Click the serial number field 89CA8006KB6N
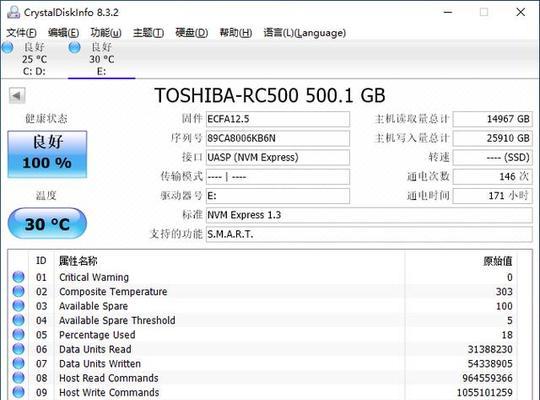The image size is (540, 400). point(278,139)
